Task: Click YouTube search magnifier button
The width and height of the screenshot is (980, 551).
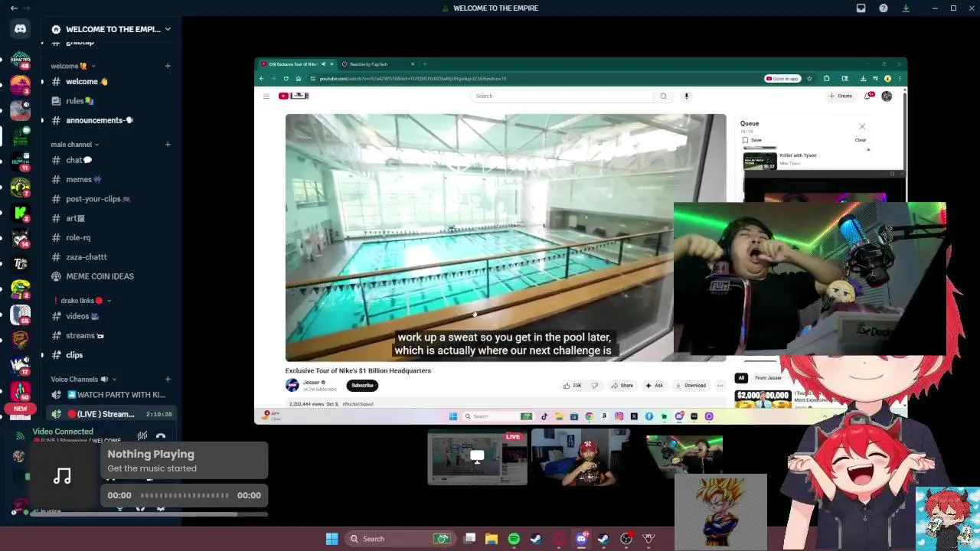Action: click(663, 96)
